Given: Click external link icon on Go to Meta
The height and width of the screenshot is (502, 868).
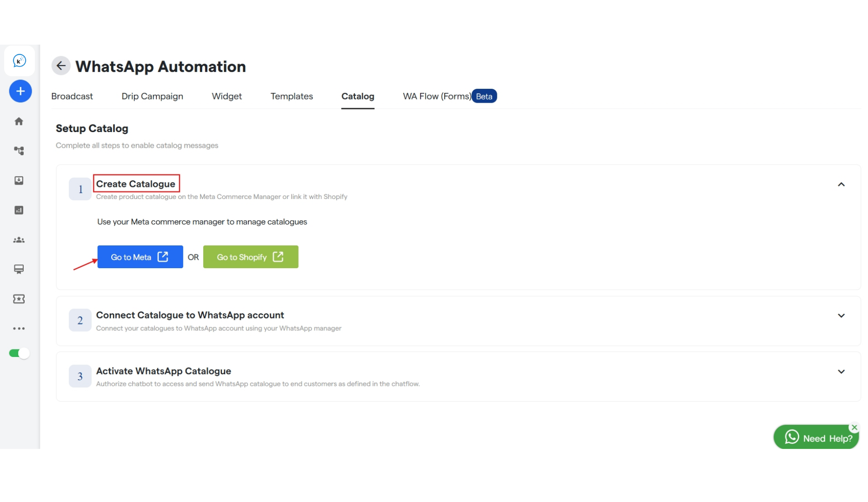Looking at the screenshot, I should [x=163, y=257].
